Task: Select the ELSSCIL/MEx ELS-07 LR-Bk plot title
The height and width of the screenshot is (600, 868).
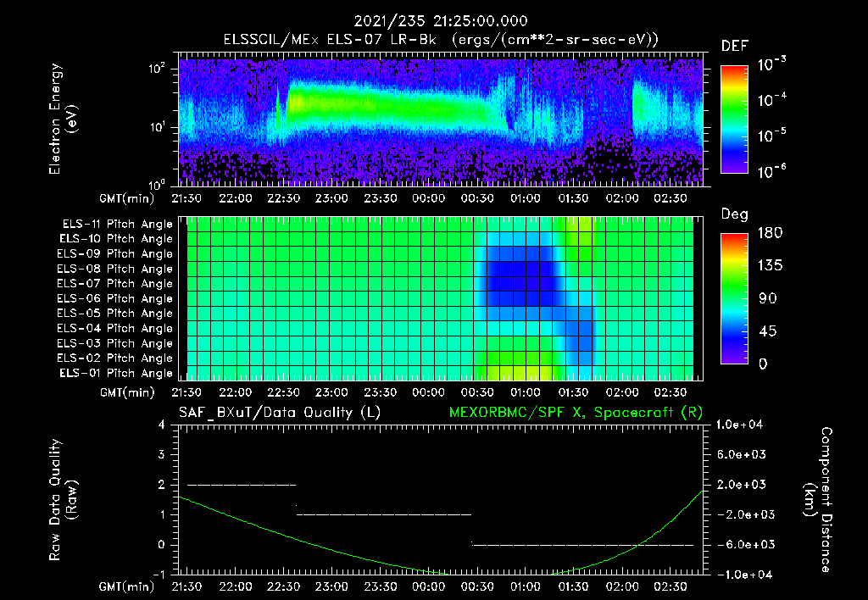Action: point(441,40)
